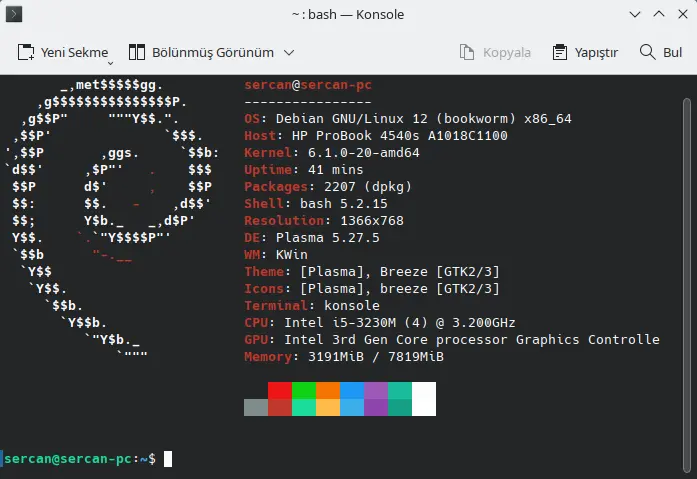Open the Bölünmüş Görünüm button
Screen dimensions: 697x479
click(201, 52)
